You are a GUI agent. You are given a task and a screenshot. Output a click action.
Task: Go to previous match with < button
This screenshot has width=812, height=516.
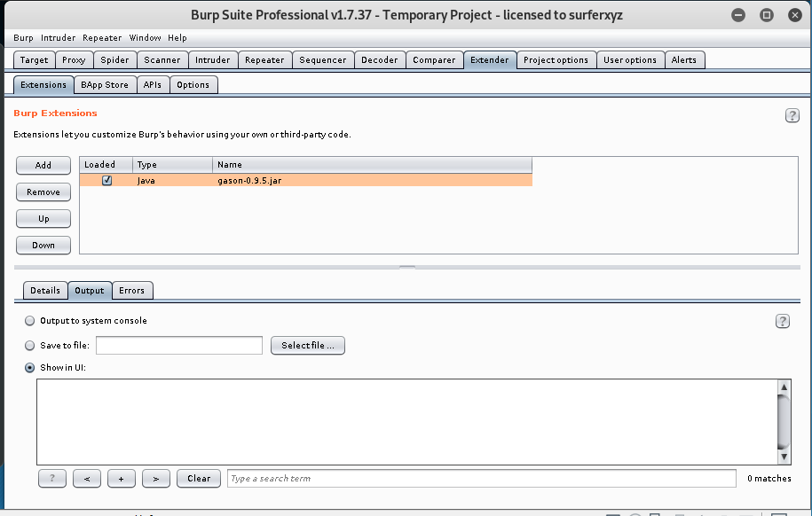click(x=87, y=479)
